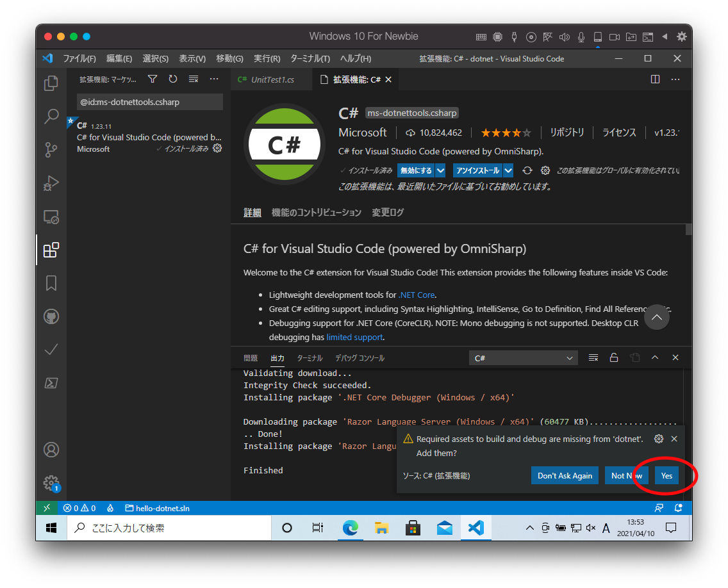
Task: Switch to the デバッグ コンソール panel tab
Action: coord(360,358)
